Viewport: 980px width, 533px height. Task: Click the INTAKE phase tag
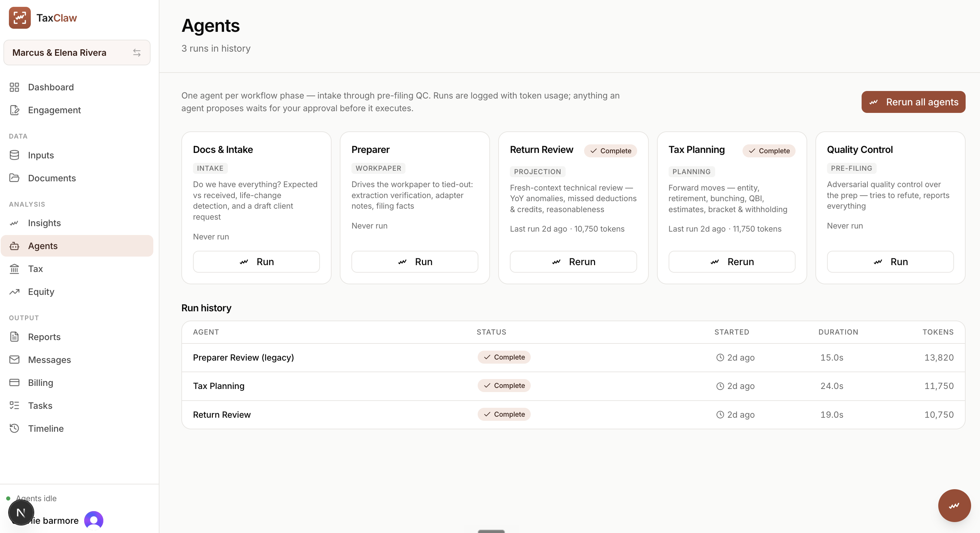pyautogui.click(x=210, y=169)
